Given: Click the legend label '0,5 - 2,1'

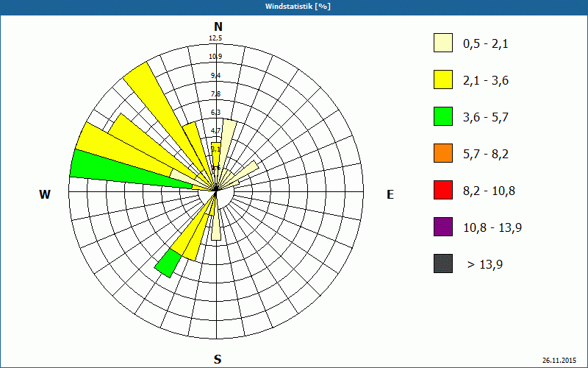Looking at the screenshot, I should coord(486,44).
